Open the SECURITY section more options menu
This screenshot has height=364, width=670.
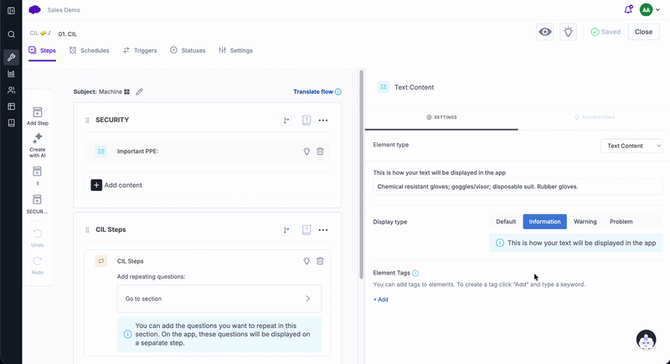[323, 120]
